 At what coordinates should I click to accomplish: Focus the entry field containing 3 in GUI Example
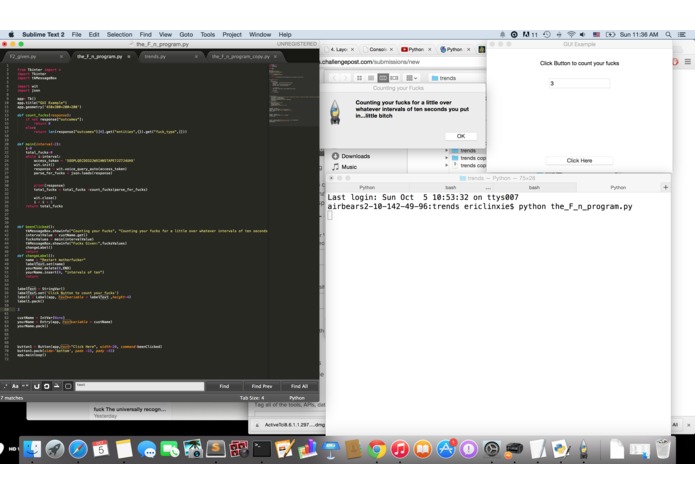point(579,83)
